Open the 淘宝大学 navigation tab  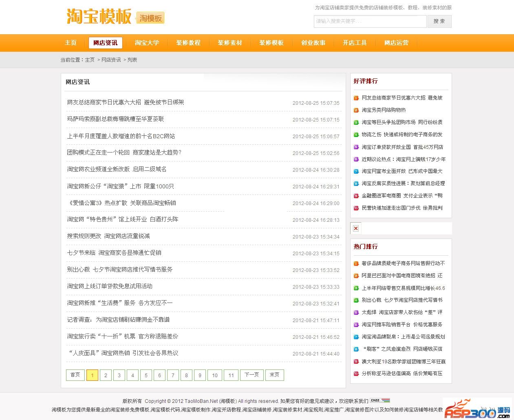tap(147, 43)
